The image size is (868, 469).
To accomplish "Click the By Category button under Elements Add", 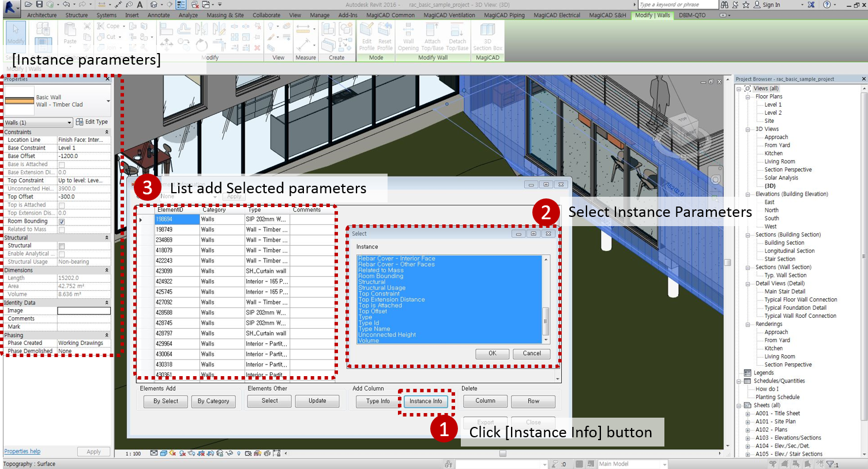I will (213, 401).
